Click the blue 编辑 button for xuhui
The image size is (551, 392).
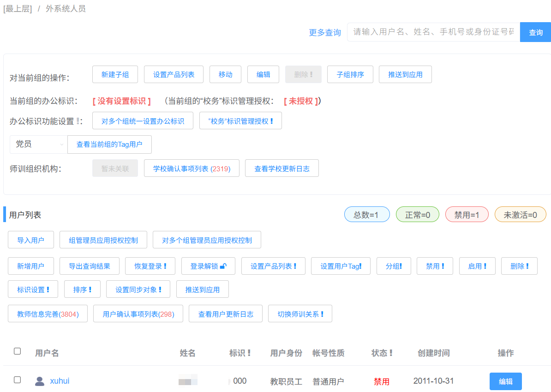coord(505,381)
